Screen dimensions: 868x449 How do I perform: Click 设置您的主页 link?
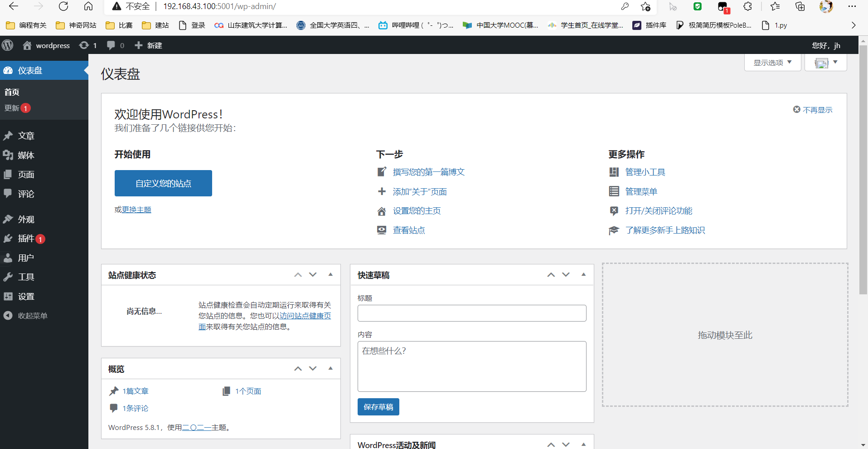417,211
